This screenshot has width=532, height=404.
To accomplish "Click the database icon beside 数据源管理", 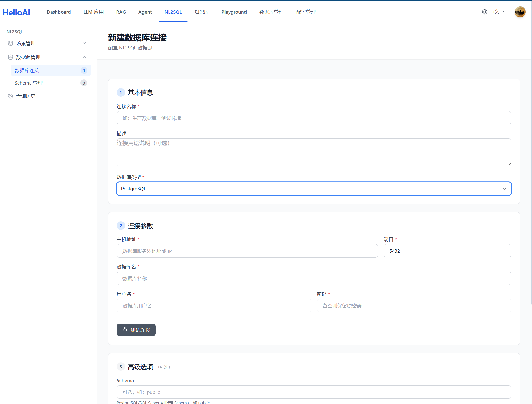I will (11, 57).
